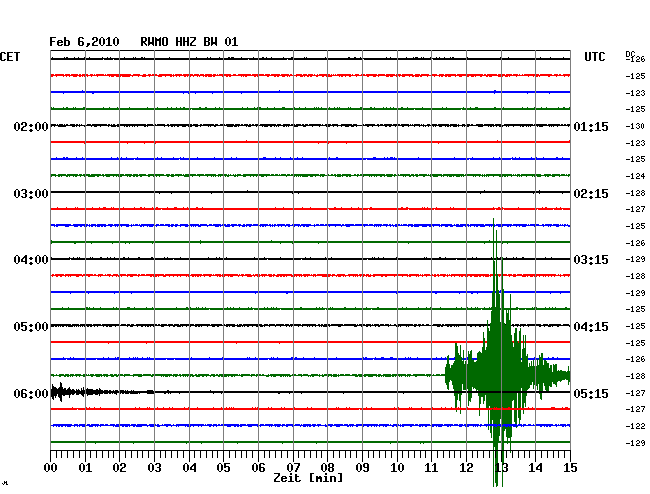Click minute axis tick label "11"
The width and height of the screenshot is (650, 494).
[x=431, y=468]
